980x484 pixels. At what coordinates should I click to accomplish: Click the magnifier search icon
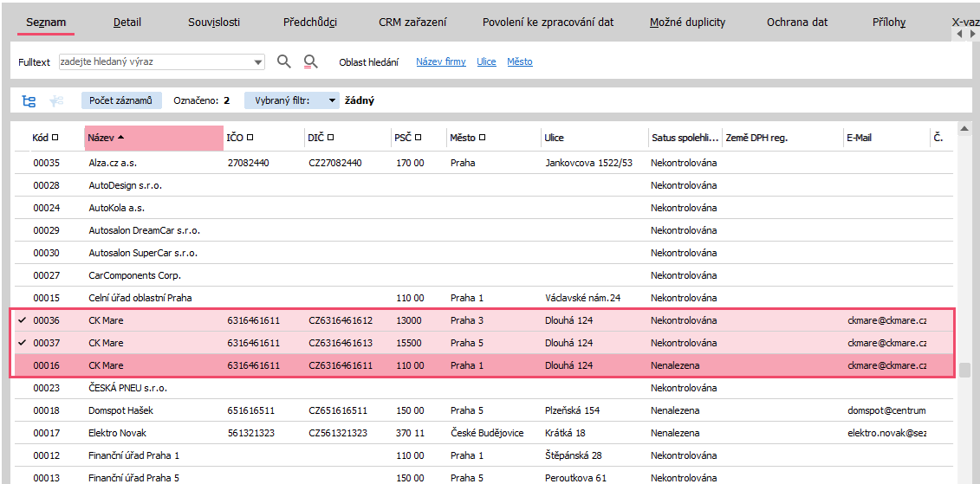point(283,61)
